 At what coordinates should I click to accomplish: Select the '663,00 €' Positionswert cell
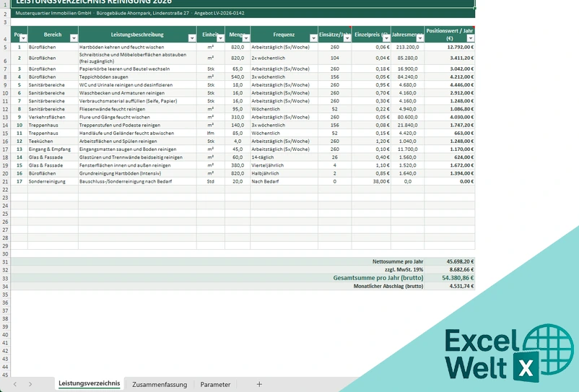[x=449, y=134]
